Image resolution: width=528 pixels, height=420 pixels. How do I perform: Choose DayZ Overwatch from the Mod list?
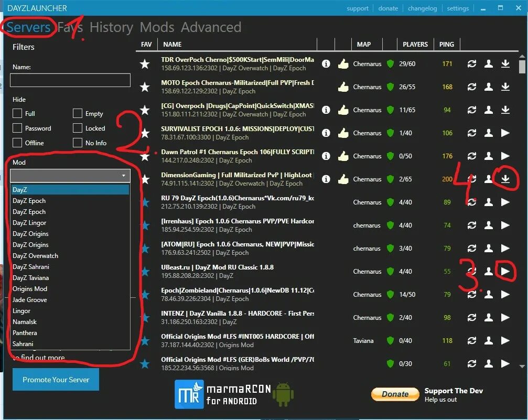pyautogui.click(x=70, y=256)
